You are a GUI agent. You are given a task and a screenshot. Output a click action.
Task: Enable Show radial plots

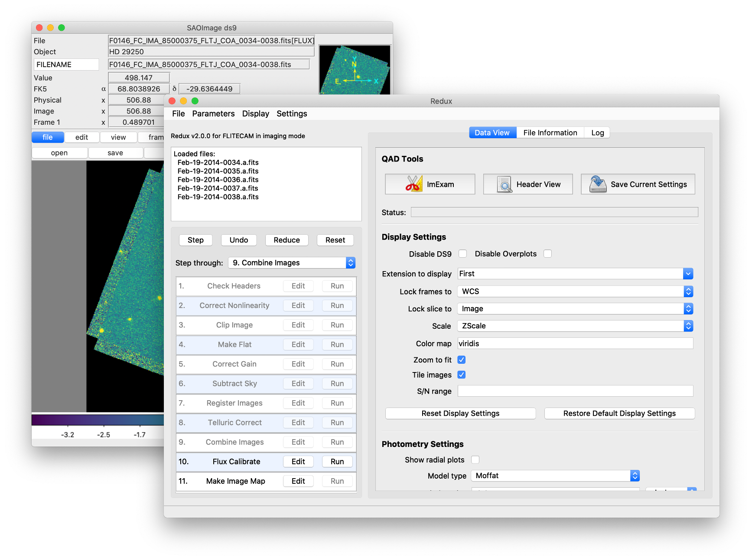click(475, 460)
